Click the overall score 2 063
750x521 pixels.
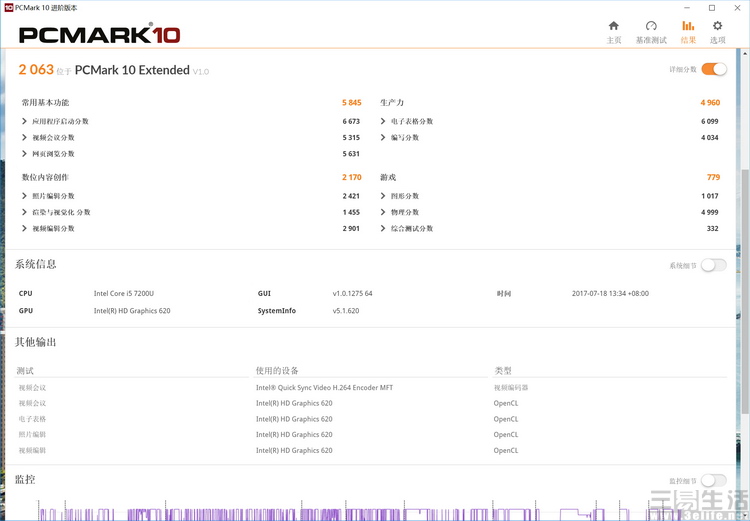coord(36,70)
